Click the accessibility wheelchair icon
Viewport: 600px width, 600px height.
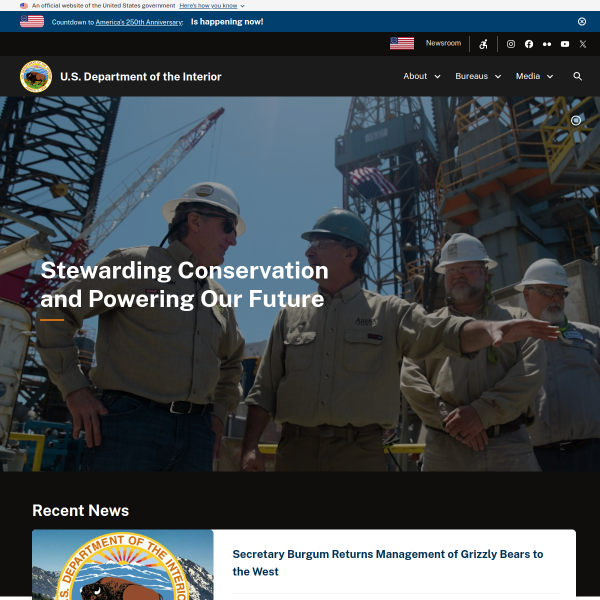[483, 44]
